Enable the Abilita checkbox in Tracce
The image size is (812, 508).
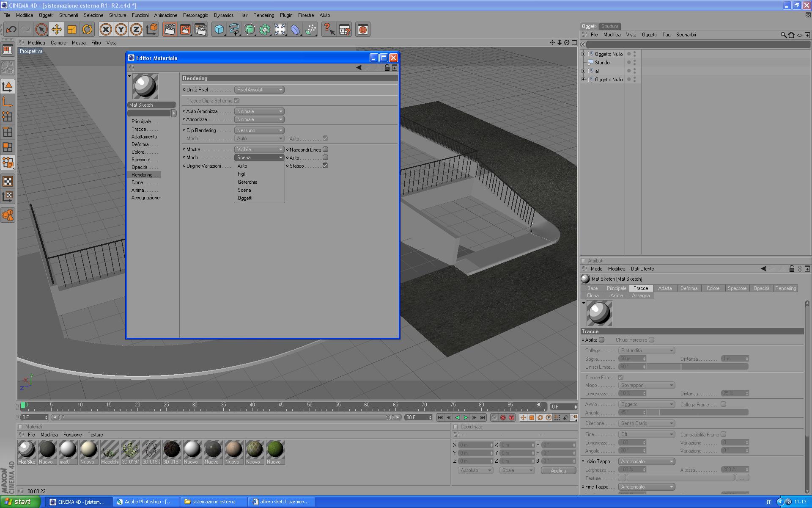click(x=602, y=340)
